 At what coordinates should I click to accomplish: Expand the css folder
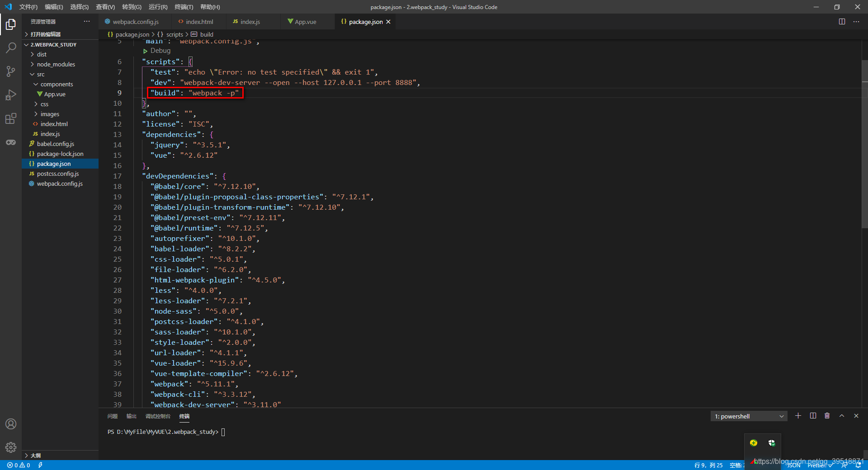(60, 104)
